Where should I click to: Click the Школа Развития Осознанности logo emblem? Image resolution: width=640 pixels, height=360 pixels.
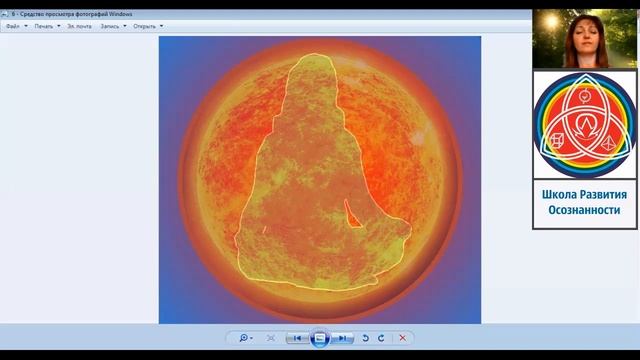point(585,125)
